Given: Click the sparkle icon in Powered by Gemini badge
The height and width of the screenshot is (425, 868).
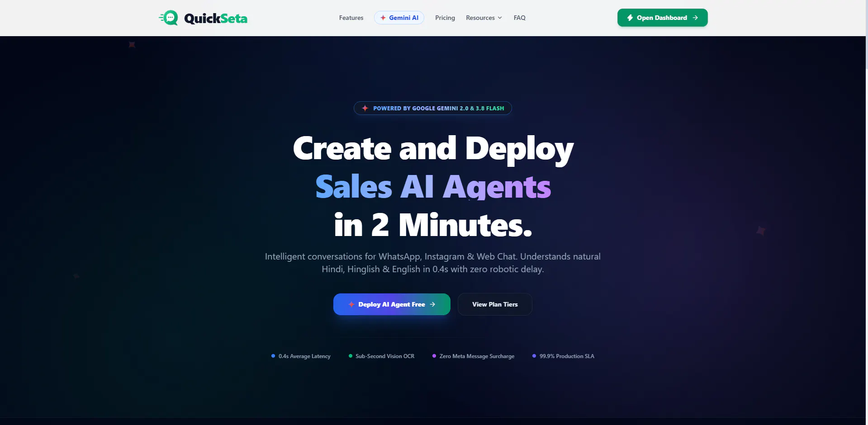Looking at the screenshot, I should tap(365, 108).
